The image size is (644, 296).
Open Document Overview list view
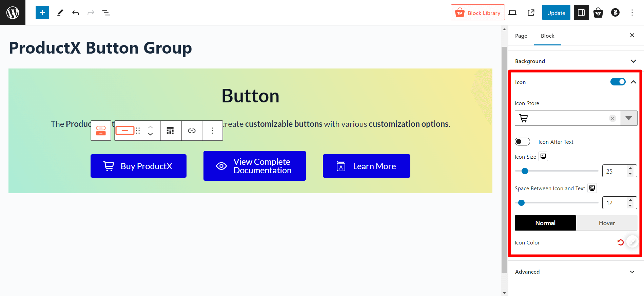click(106, 13)
